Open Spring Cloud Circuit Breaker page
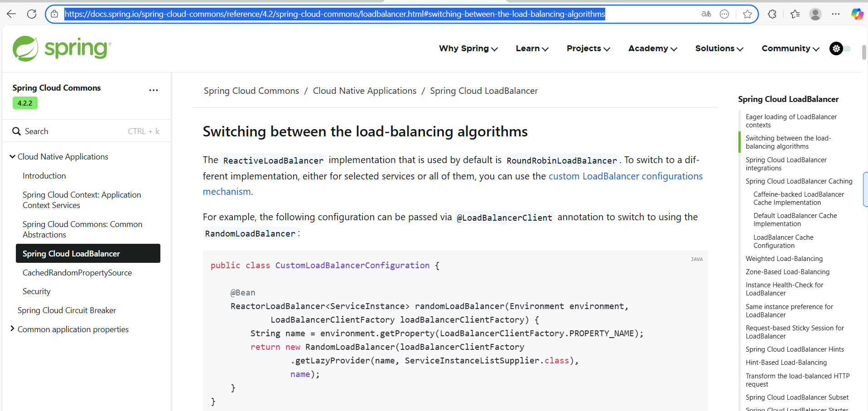Image resolution: width=868 pixels, height=411 pixels. [67, 310]
